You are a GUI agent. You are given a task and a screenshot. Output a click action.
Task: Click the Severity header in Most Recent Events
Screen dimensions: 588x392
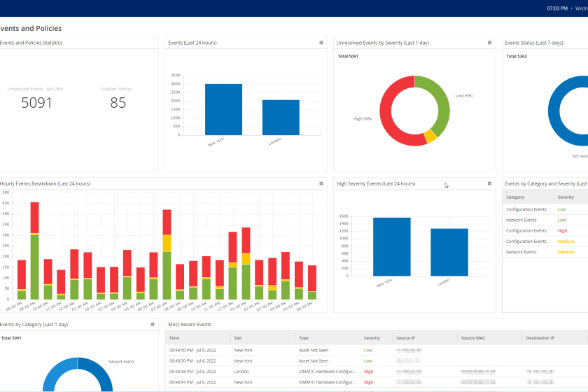pos(372,338)
